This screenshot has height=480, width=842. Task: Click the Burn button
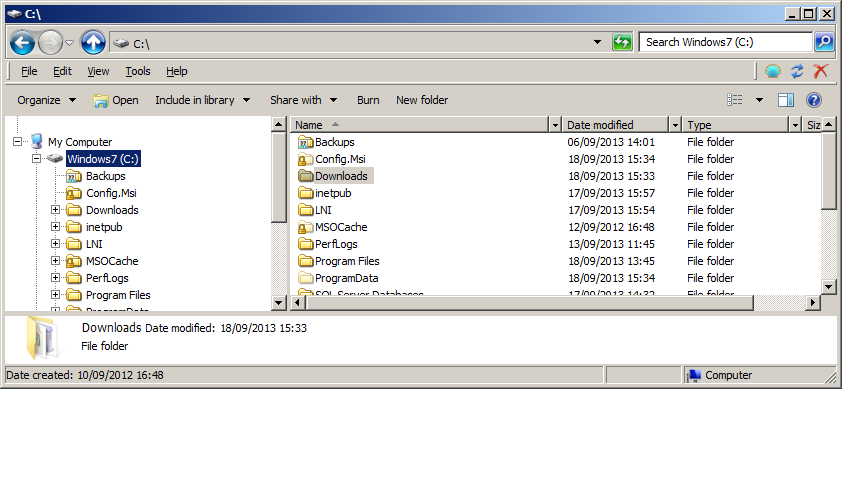click(x=368, y=100)
